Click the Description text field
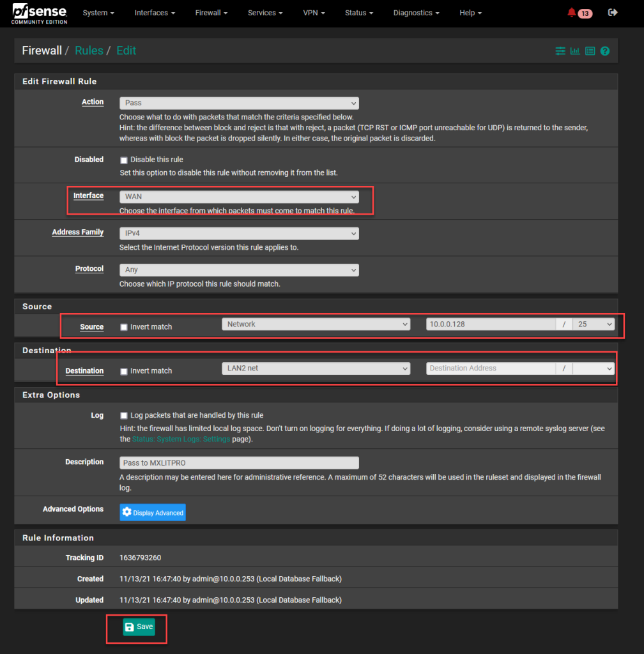This screenshot has height=654, width=644. [239, 463]
